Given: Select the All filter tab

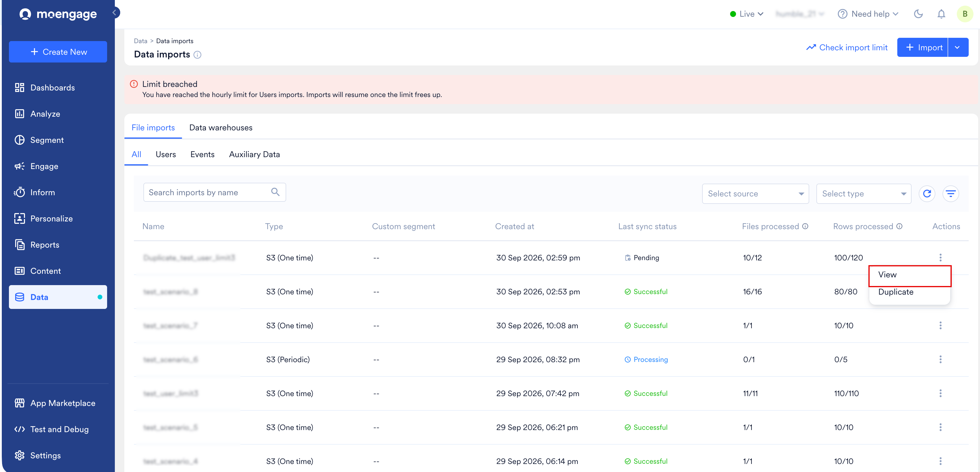Looking at the screenshot, I should click(136, 154).
